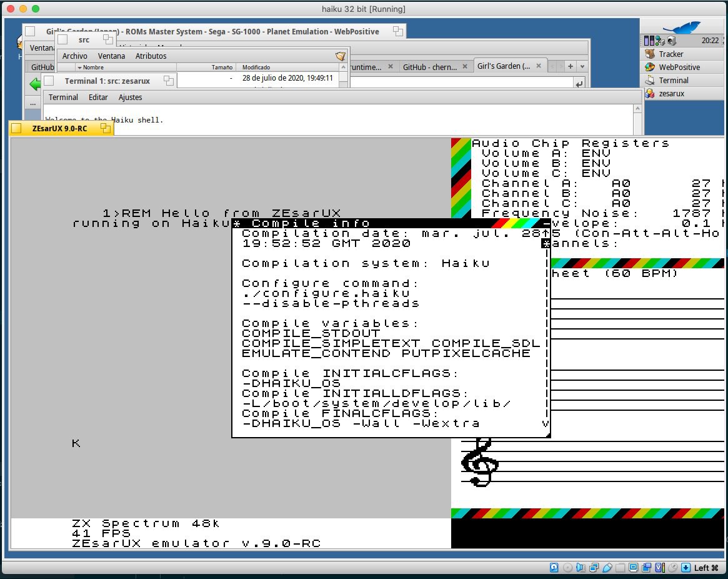Open the Ventana menu in src window
The image size is (728, 579).
click(x=111, y=56)
